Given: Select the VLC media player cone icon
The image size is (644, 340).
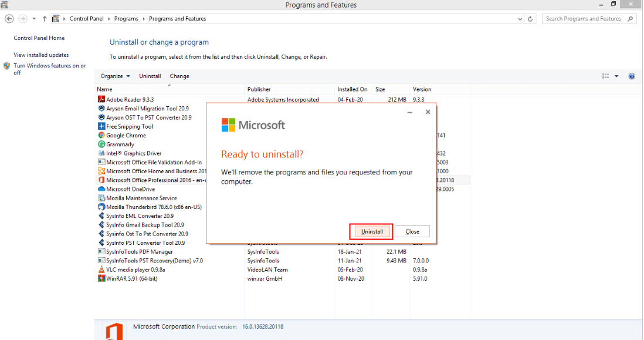Looking at the screenshot, I should [x=101, y=270].
